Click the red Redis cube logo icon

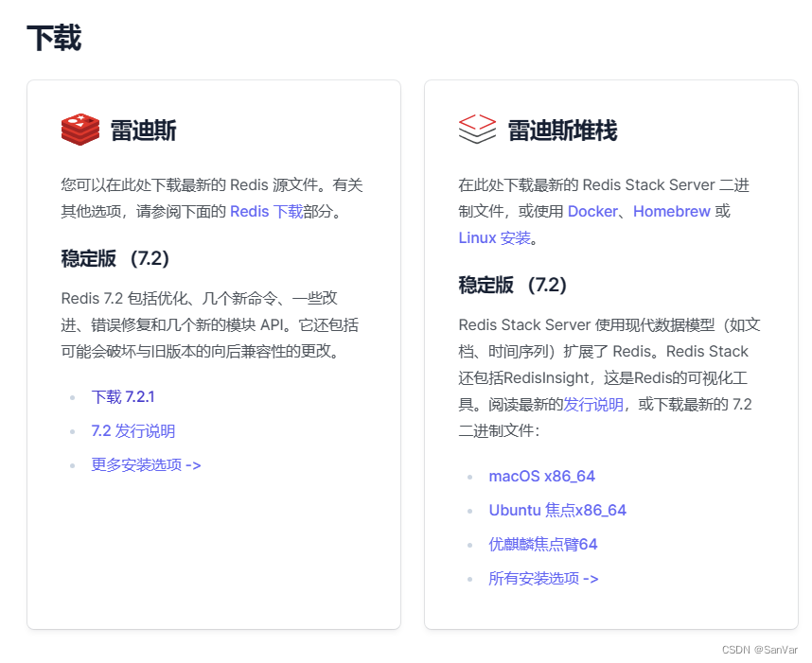click(80, 130)
